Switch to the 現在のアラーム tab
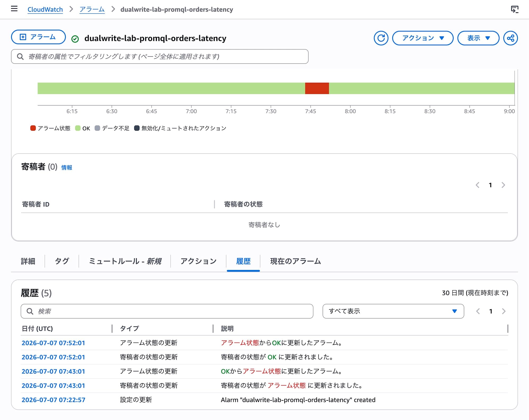The height and width of the screenshot is (420, 529). click(x=295, y=261)
